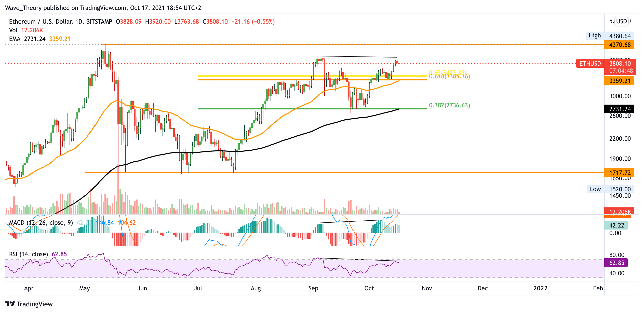Click the 42.22 MACD histogram value tag

pos(616,225)
